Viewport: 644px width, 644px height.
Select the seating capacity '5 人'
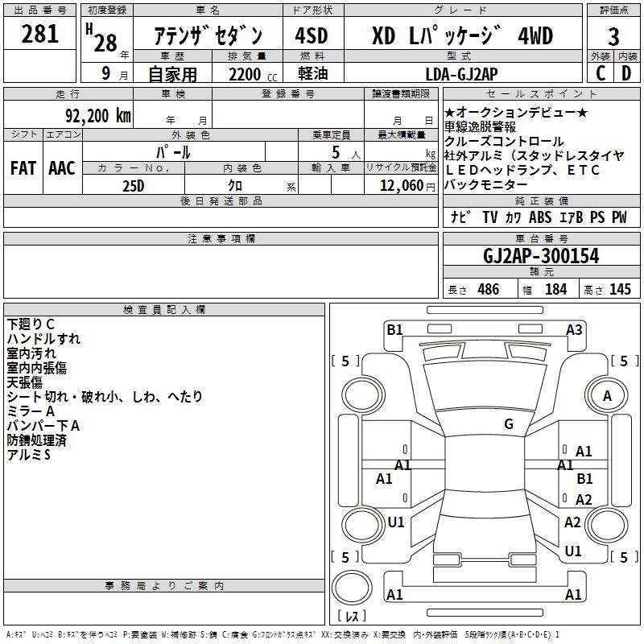(x=346, y=153)
